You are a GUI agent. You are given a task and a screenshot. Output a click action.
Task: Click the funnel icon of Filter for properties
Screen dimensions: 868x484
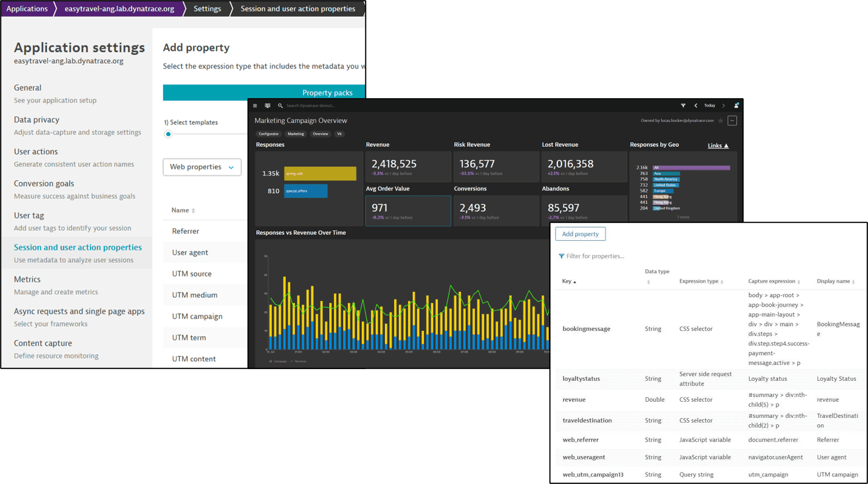pos(561,256)
